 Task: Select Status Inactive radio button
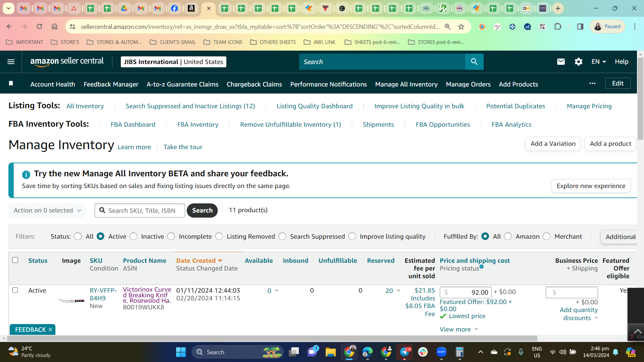click(x=133, y=236)
